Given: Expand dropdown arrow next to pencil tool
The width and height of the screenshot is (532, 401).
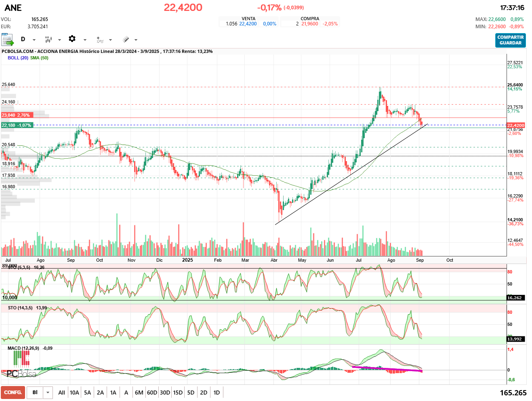Looking at the screenshot, I should [x=136, y=40].
